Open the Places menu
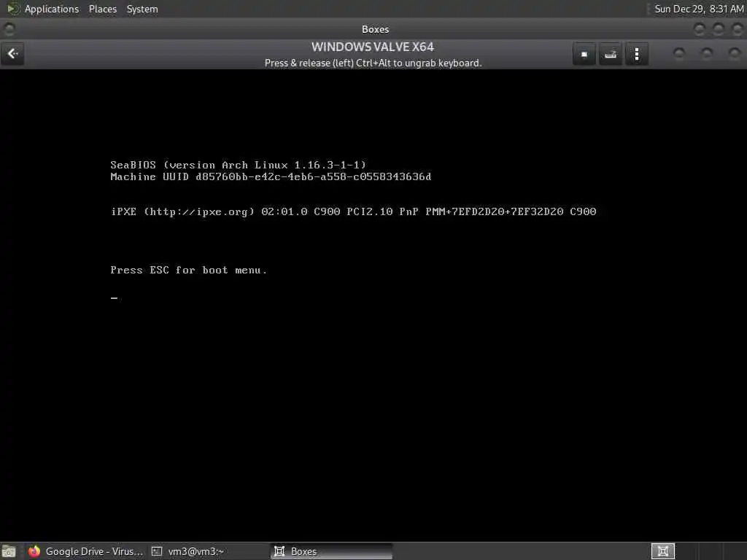The width and height of the screenshot is (747, 560). pos(102,9)
